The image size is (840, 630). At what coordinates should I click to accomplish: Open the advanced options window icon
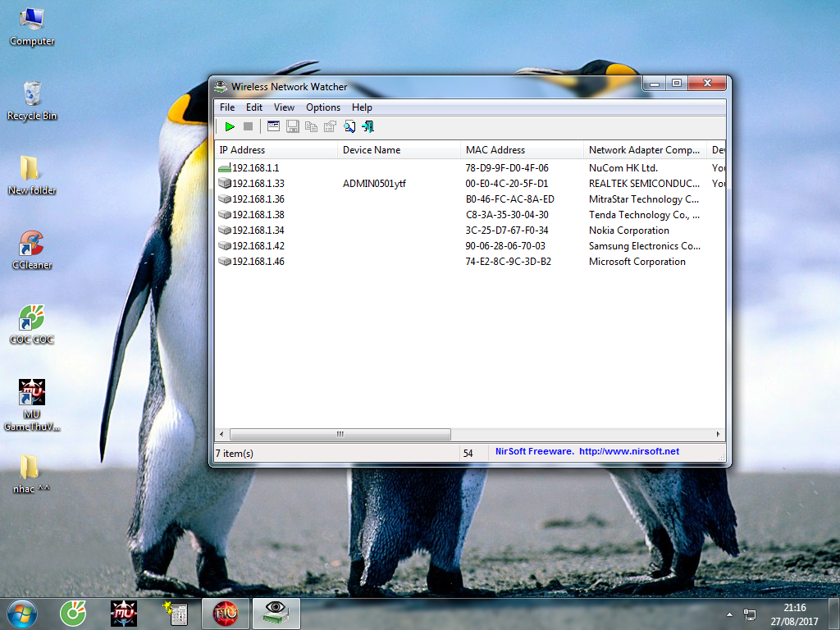point(274,127)
